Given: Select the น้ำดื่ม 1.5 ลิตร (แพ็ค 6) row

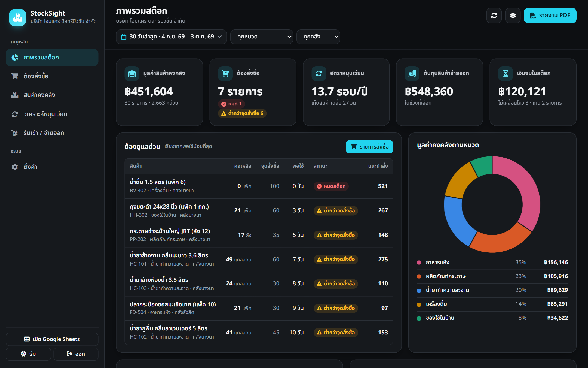Looking at the screenshot, I should click(x=259, y=186).
